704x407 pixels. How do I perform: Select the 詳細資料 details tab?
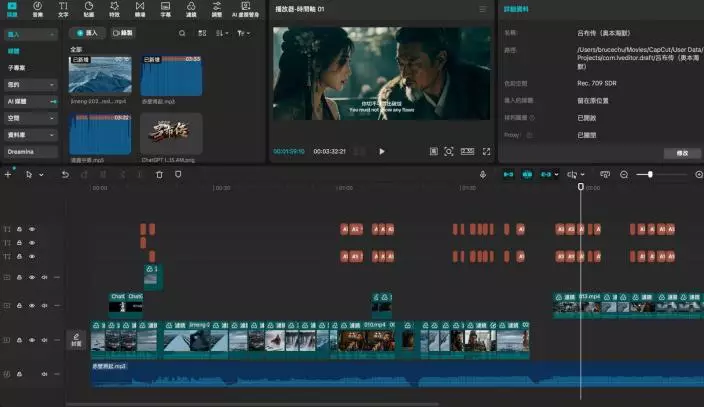(x=516, y=9)
